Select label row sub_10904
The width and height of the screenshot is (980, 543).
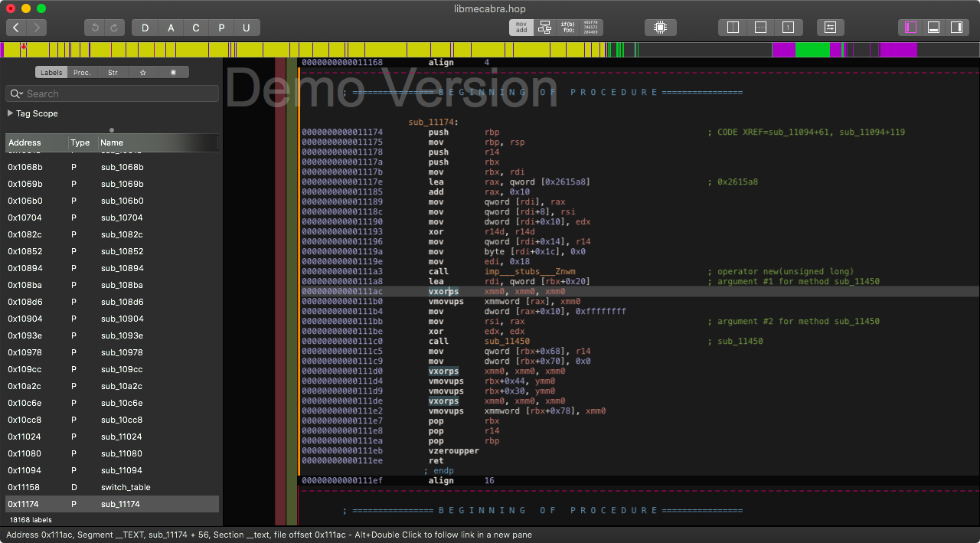click(112, 319)
